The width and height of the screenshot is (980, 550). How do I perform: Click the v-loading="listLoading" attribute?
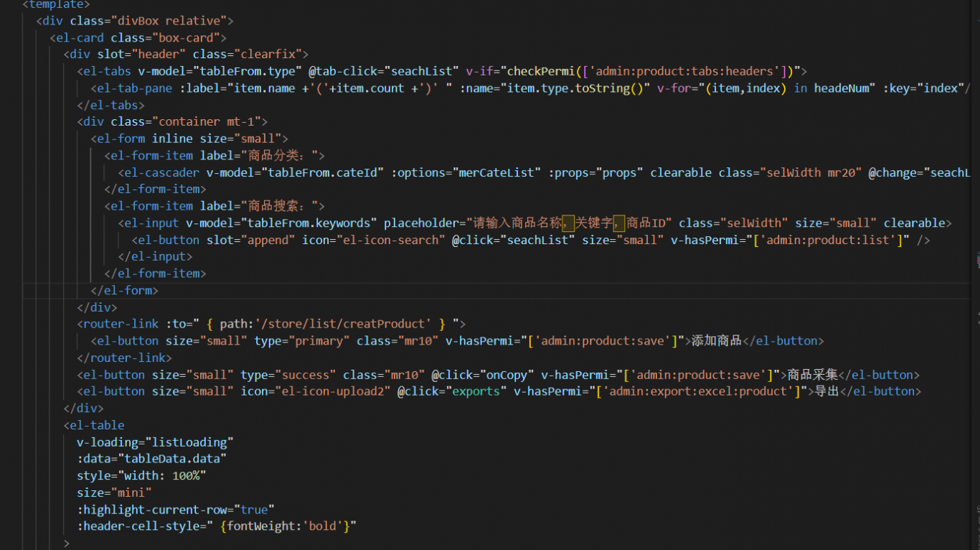(x=155, y=442)
